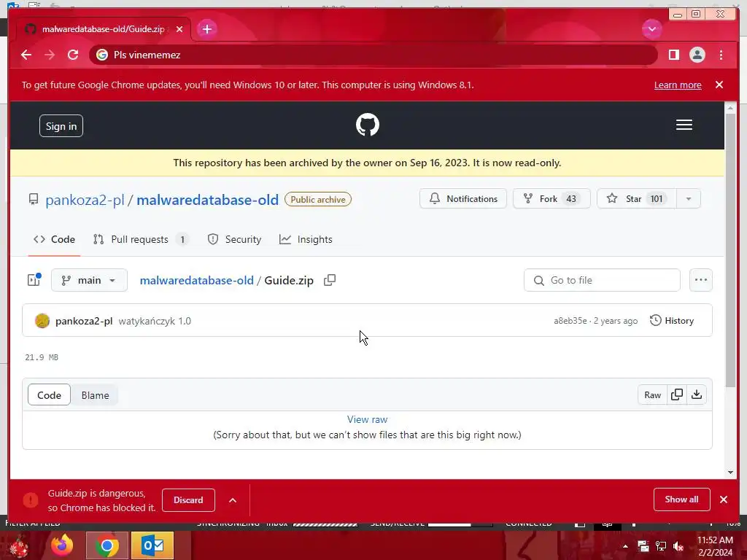Open the malwaredatabase-old repository title link

pyautogui.click(x=208, y=200)
